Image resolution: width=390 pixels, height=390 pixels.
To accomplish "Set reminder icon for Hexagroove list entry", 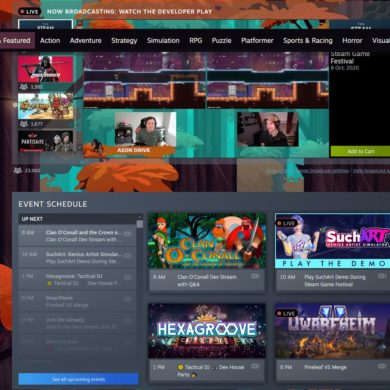I will click(x=128, y=278).
